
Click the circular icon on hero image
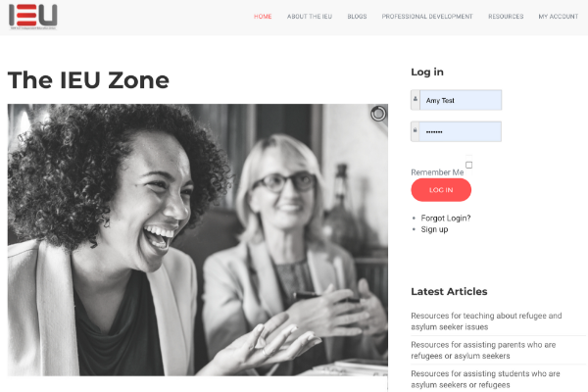coord(378,114)
